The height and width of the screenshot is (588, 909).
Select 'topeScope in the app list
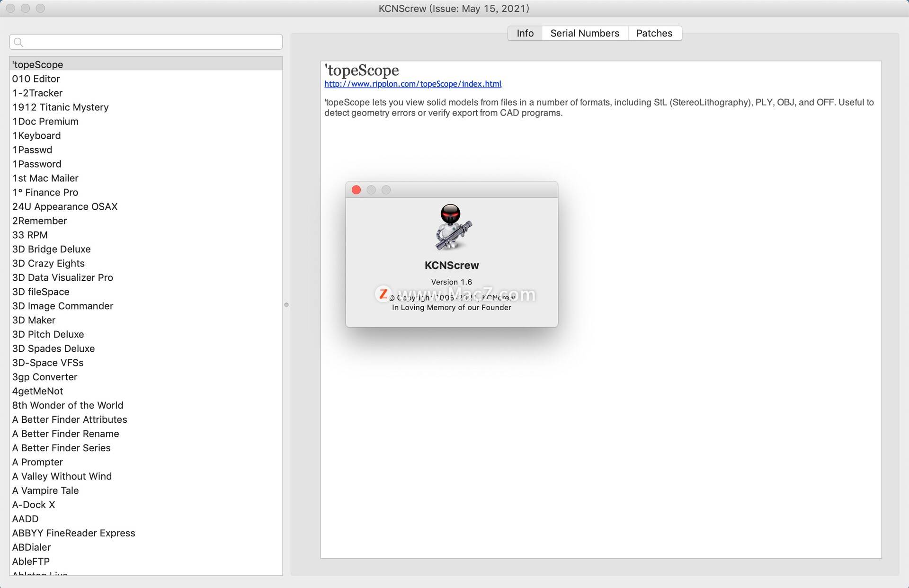pyautogui.click(x=146, y=64)
